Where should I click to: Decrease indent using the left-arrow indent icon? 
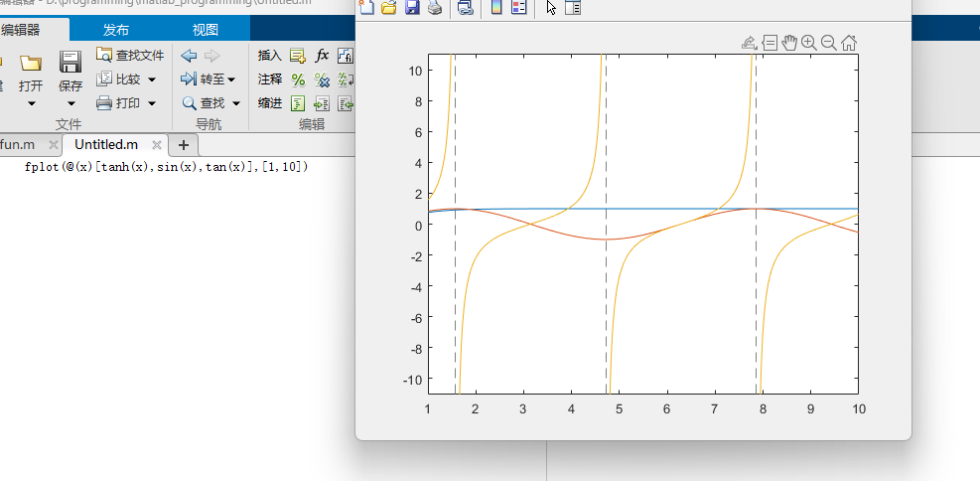pos(346,103)
